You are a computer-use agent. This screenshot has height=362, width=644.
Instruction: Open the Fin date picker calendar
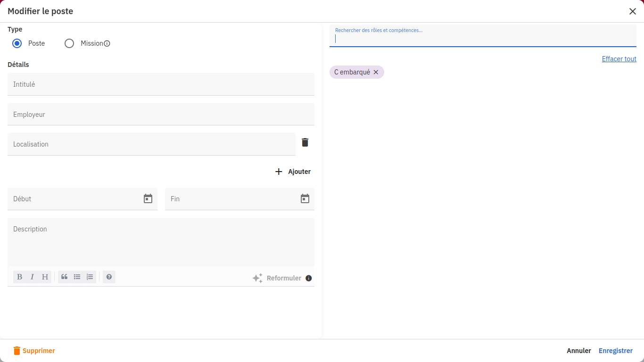305,199
